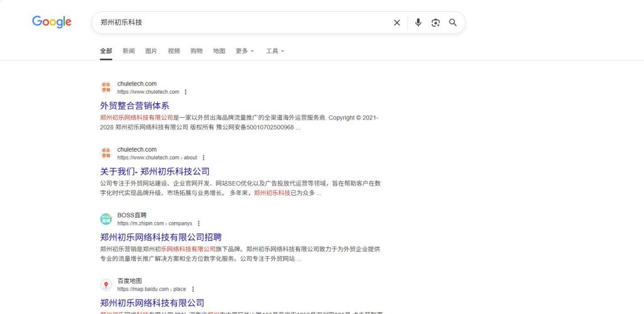The height and width of the screenshot is (314, 644).
Task: Start voice search with microphone icon
Action: point(418,23)
